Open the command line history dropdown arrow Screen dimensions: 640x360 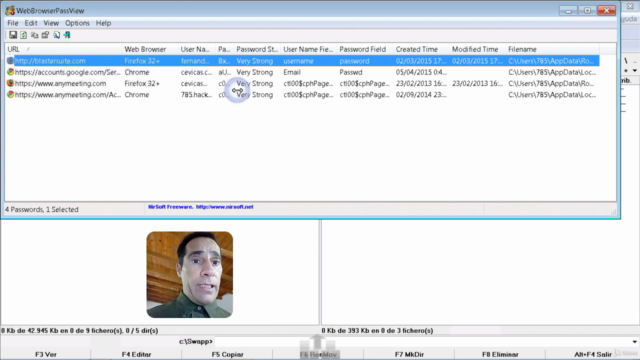coord(635,342)
